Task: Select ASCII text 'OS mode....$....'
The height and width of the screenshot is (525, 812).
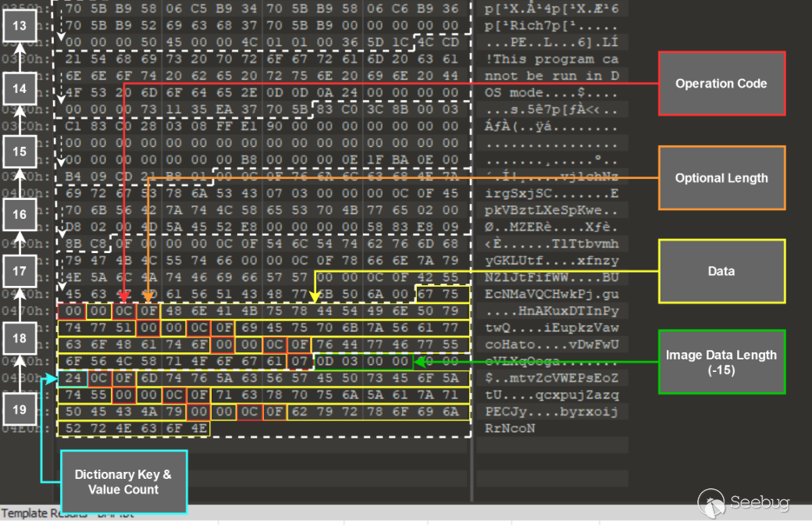Action: 551,93
